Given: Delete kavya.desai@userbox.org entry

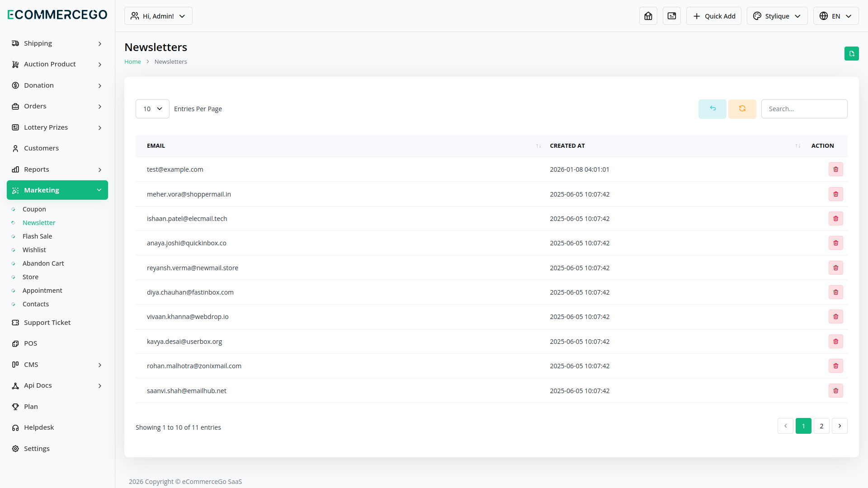Looking at the screenshot, I should click(835, 342).
